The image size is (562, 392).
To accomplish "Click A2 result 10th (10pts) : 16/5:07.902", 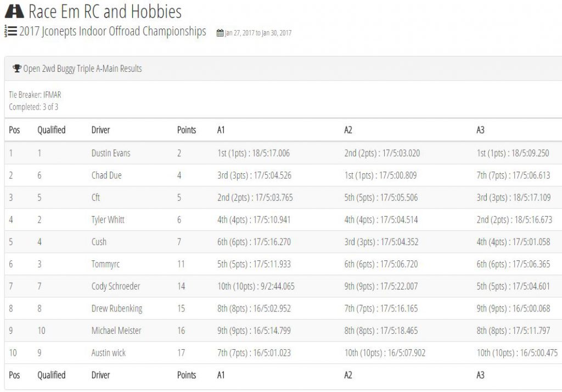I will pos(385,353).
